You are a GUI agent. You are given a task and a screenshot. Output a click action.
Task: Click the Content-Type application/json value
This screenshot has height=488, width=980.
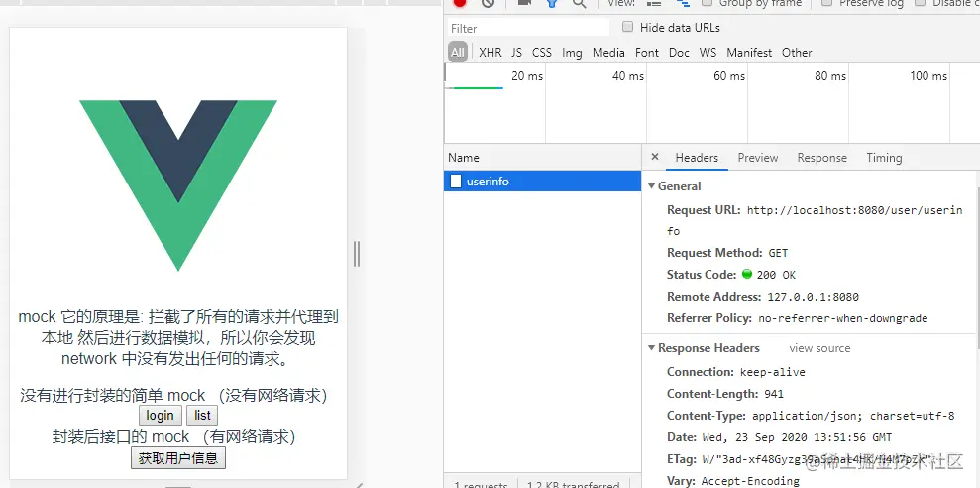853,416
